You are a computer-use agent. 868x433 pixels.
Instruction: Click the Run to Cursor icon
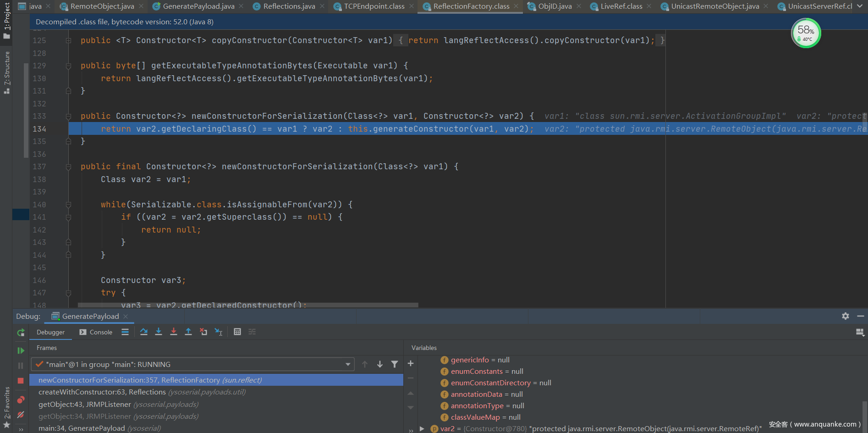tap(219, 332)
